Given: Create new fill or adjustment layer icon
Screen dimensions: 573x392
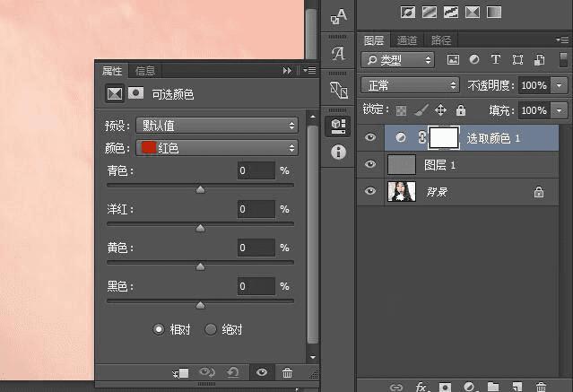Looking at the screenshot, I should click(x=469, y=387).
